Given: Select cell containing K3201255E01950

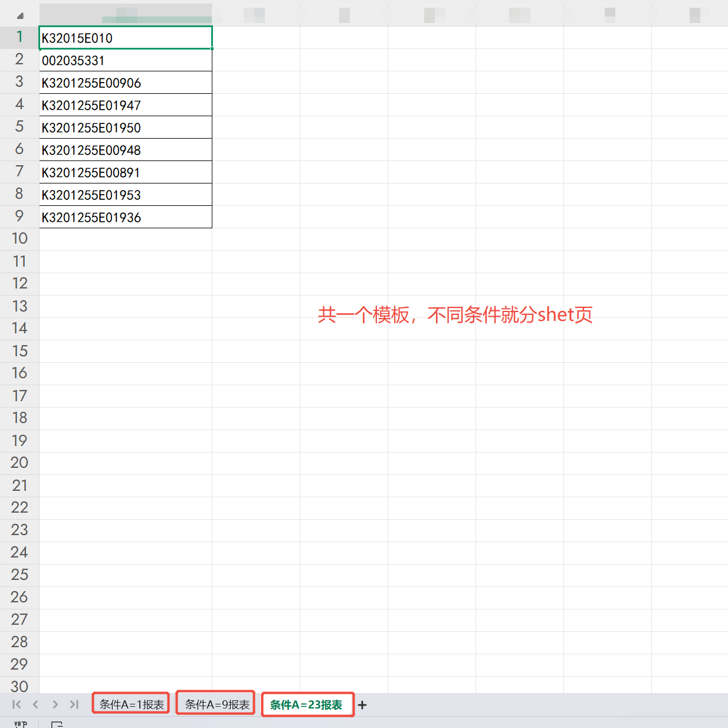Looking at the screenshot, I should point(126,127).
